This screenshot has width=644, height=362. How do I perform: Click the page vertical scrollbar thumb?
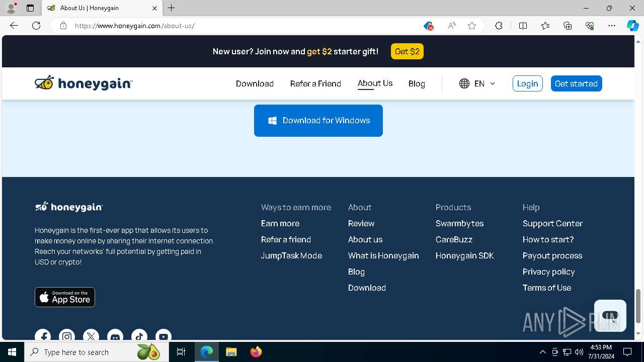click(x=638, y=306)
